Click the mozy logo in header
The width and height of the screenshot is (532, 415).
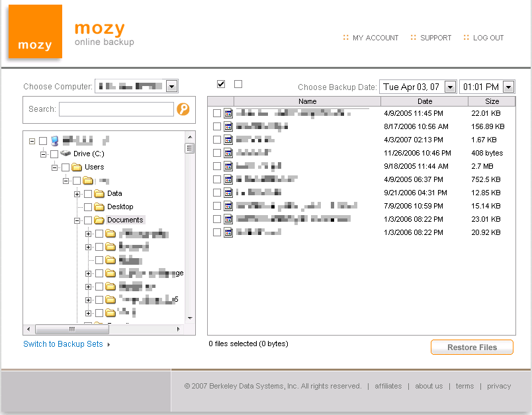(x=35, y=32)
